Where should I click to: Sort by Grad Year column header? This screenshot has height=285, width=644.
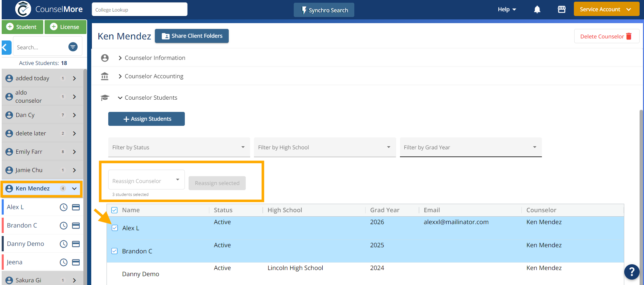[x=385, y=210]
